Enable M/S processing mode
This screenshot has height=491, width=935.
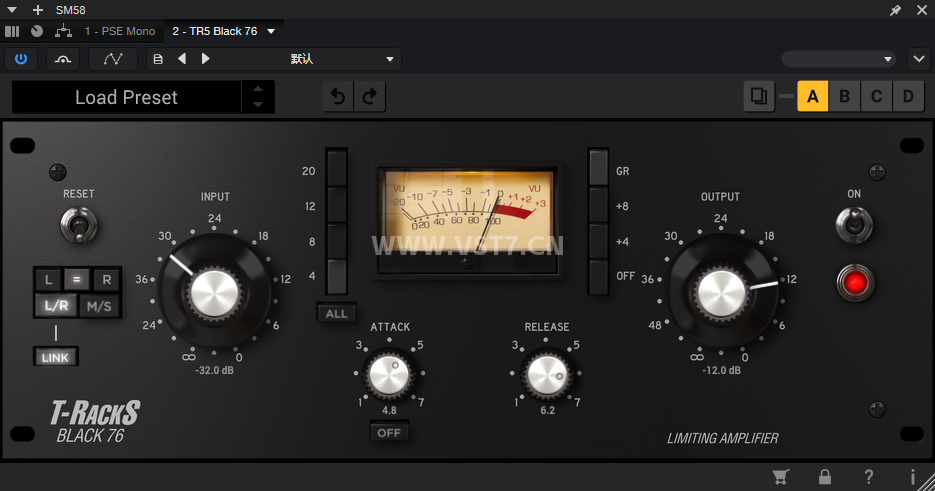coord(99,306)
